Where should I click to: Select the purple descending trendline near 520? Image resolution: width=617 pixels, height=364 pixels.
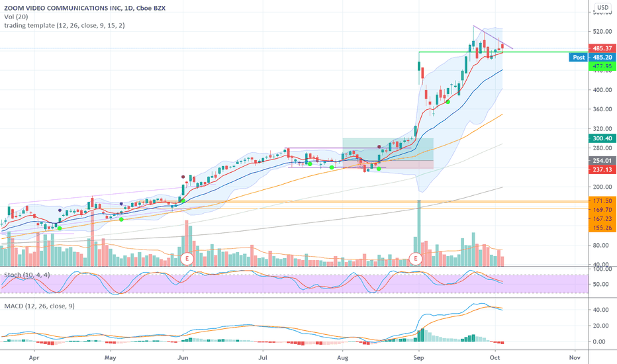point(493,37)
